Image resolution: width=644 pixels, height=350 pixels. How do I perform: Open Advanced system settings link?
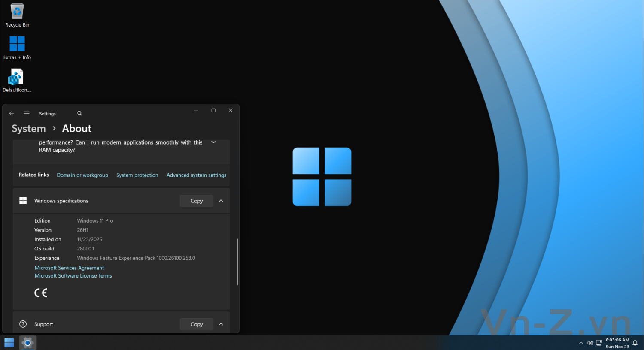tap(196, 175)
